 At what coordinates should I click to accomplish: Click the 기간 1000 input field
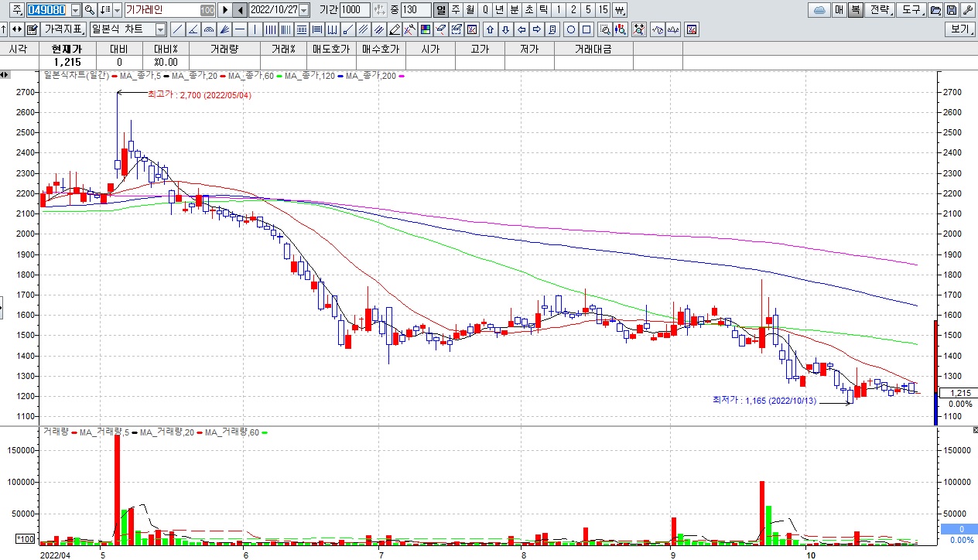coord(355,10)
